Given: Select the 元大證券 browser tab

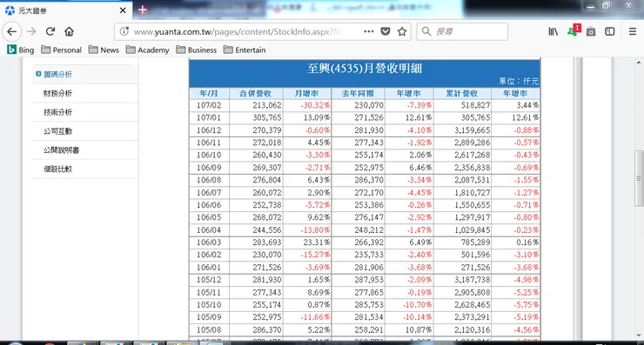Looking at the screenshot, I should 66,10.
